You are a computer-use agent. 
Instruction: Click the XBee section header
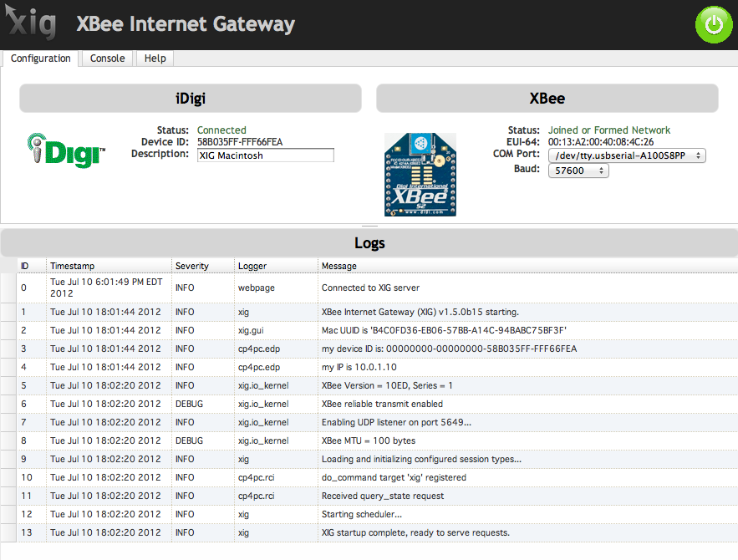(547, 99)
